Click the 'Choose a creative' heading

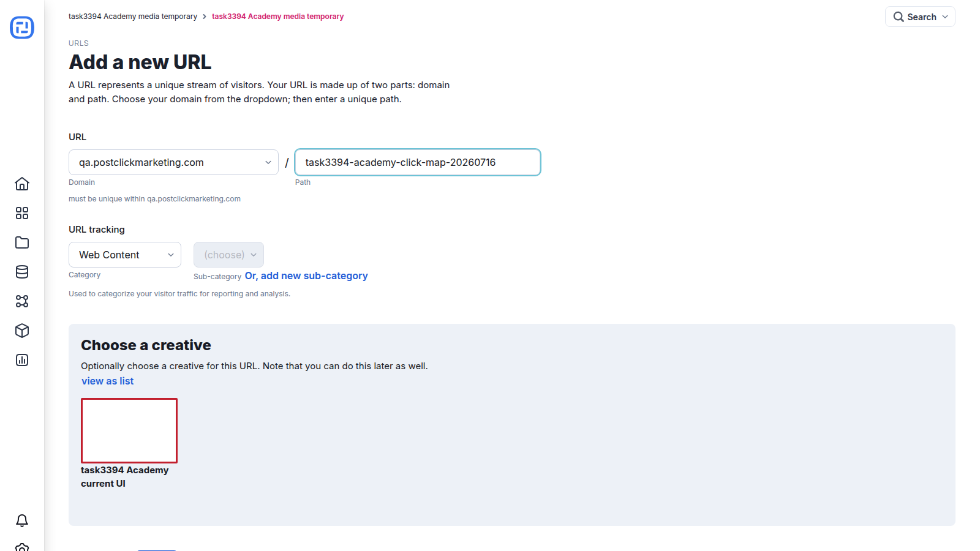coord(146,345)
